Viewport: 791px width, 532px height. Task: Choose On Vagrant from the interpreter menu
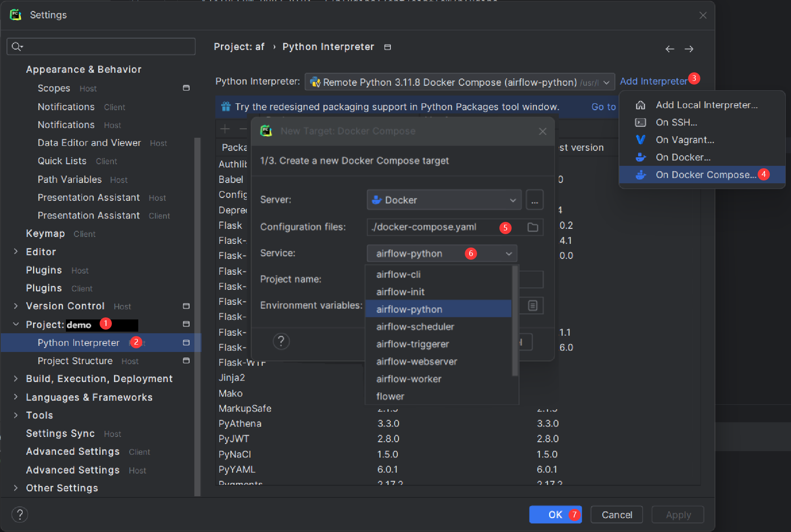coord(685,139)
